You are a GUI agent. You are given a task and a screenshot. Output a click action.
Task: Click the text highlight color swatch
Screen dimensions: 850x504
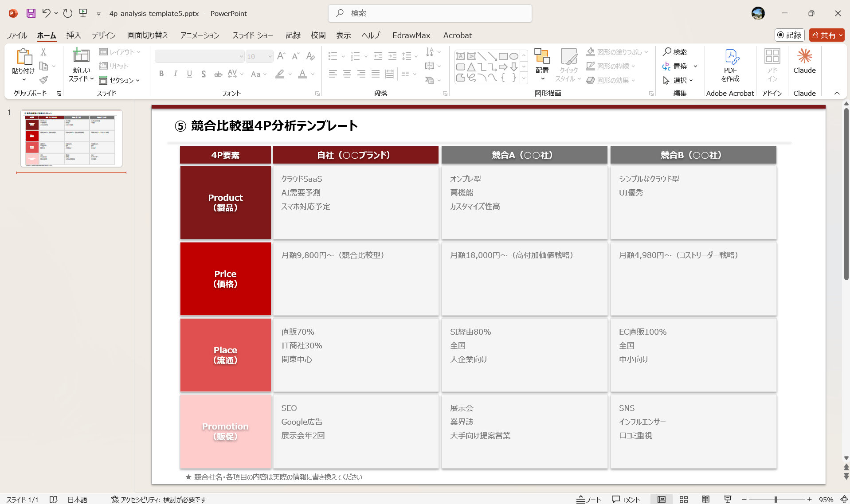280,74
